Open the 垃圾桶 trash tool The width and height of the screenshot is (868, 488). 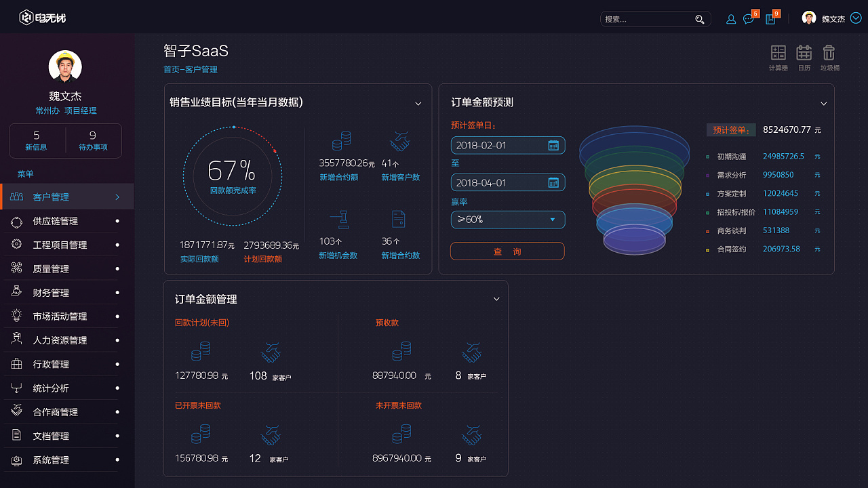click(828, 52)
